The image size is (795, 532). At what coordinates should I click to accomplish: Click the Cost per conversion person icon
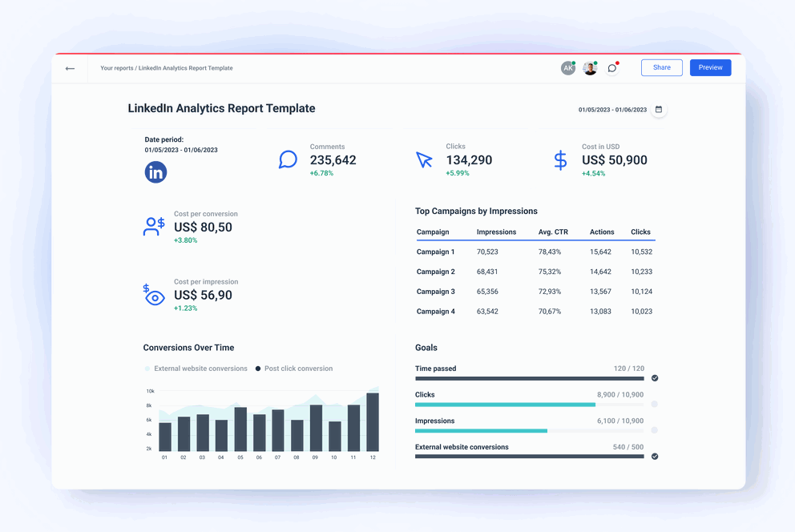[x=152, y=226]
